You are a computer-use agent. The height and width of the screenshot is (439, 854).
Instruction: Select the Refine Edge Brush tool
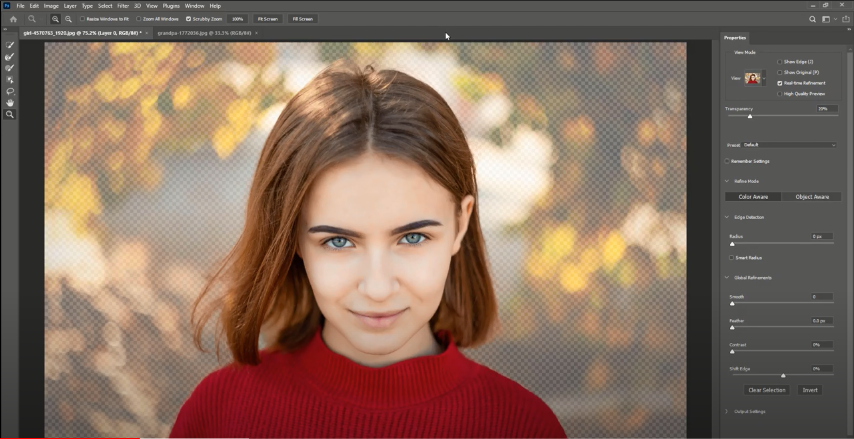[10, 57]
